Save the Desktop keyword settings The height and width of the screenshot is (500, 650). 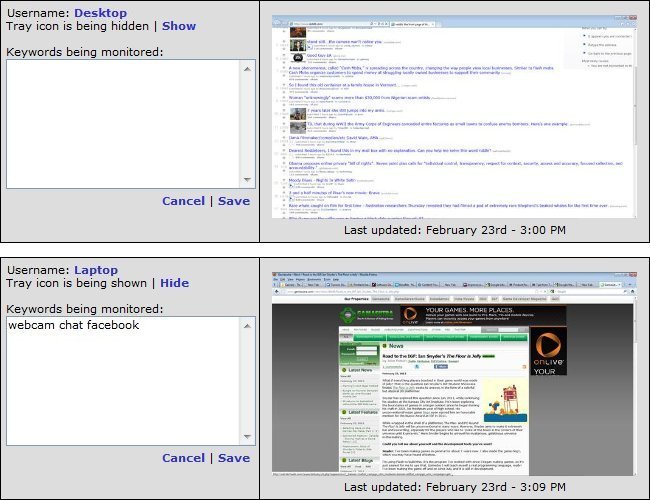[x=234, y=201]
